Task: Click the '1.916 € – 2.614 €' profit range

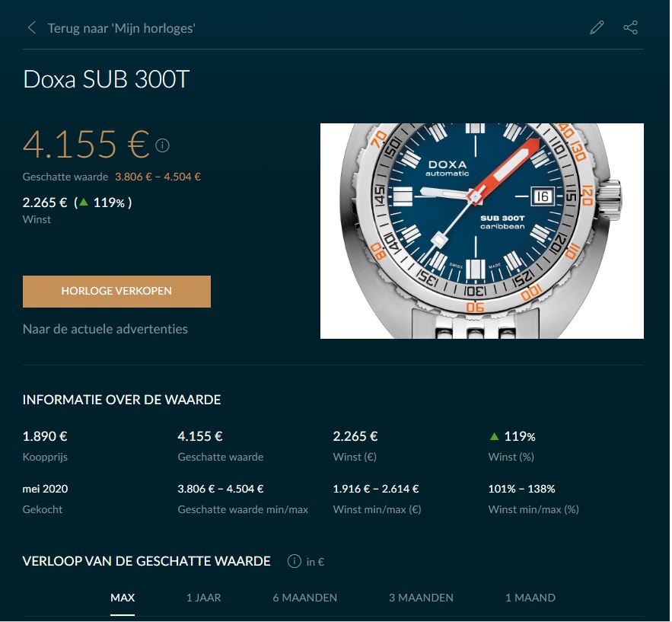Action: click(x=376, y=489)
